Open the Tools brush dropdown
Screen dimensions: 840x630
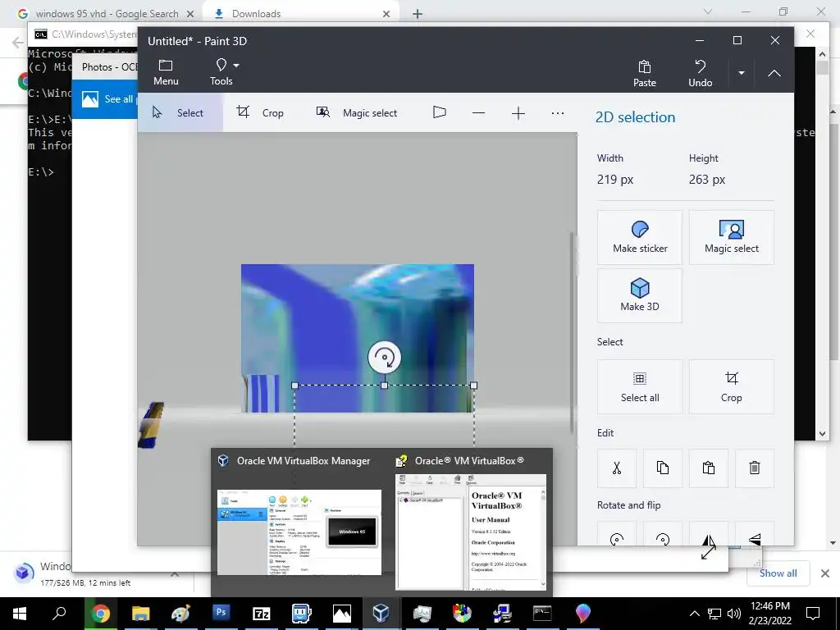pos(226,72)
